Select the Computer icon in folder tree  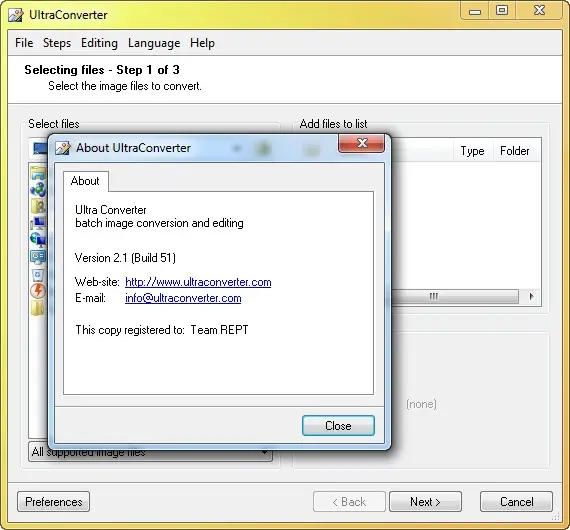click(x=38, y=222)
